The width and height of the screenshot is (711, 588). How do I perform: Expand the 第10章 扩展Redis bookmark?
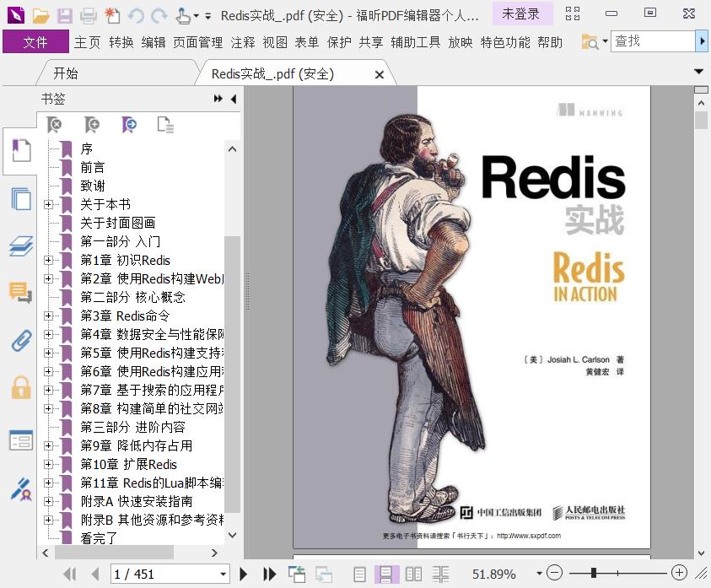(x=49, y=464)
